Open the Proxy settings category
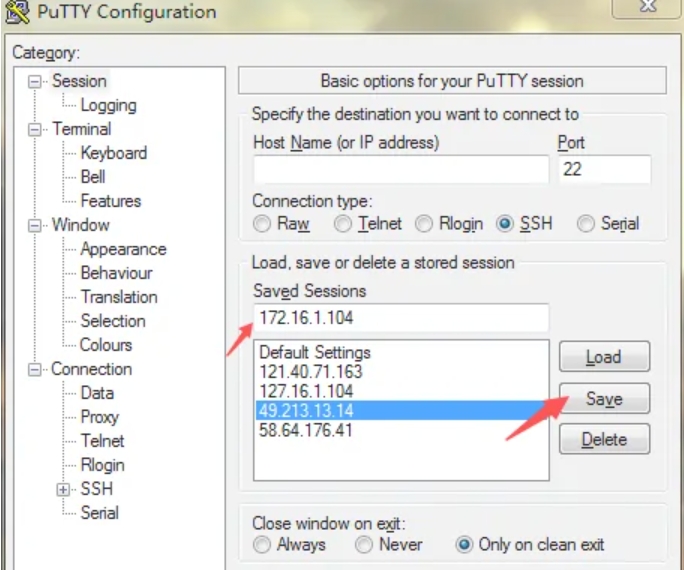The width and height of the screenshot is (684, 570). 100,417
